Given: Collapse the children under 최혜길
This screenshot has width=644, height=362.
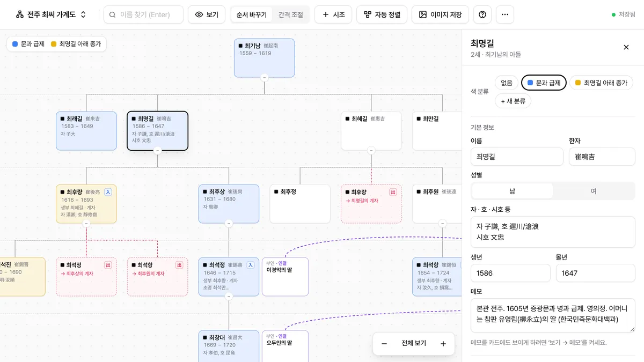Looking at the screenshot, I should tap(371, 151).
